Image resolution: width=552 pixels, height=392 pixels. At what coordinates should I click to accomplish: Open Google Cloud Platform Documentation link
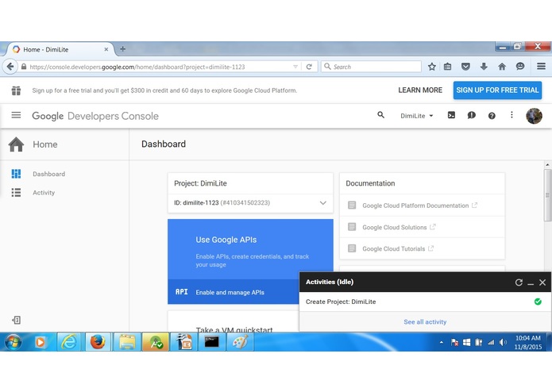tap(415, 206)
